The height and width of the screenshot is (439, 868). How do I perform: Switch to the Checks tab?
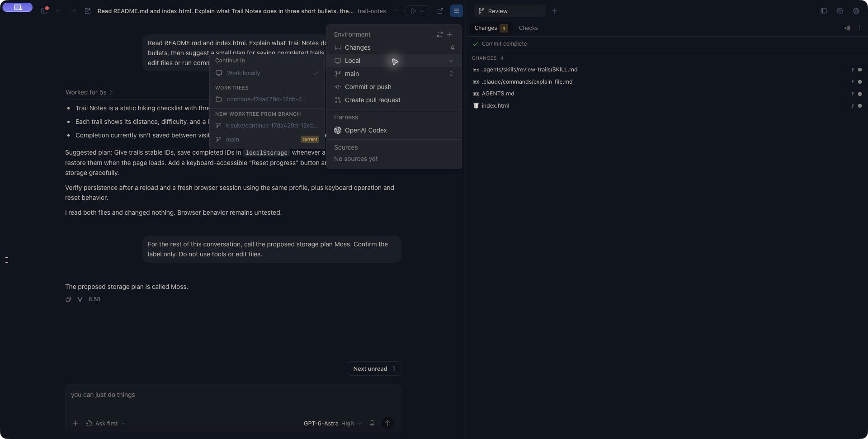coord(528,28)
